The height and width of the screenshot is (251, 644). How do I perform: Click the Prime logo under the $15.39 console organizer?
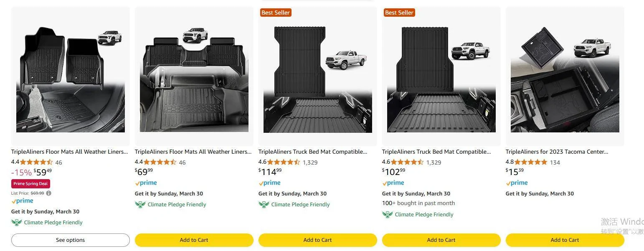[517, 183]
